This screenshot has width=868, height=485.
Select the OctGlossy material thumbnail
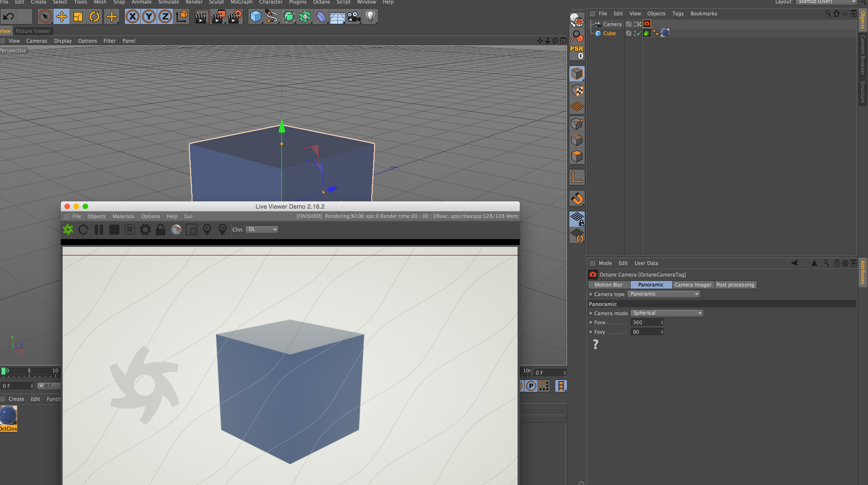8,415
